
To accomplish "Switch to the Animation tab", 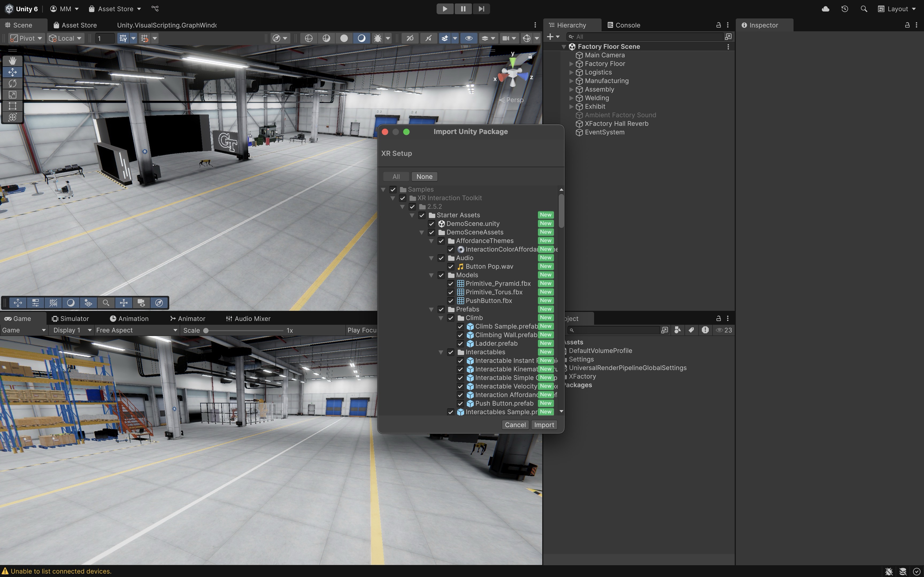I will point(129,319).
